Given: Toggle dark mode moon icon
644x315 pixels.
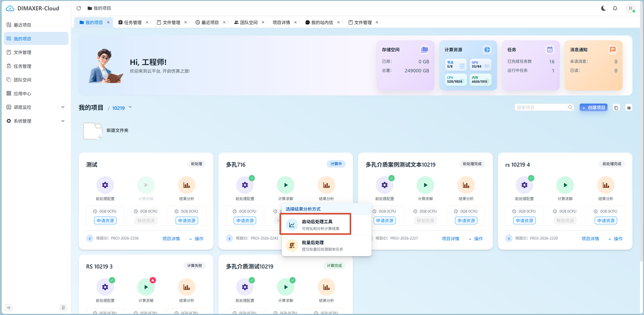Looking at the screenshot, I should [604, 9].
